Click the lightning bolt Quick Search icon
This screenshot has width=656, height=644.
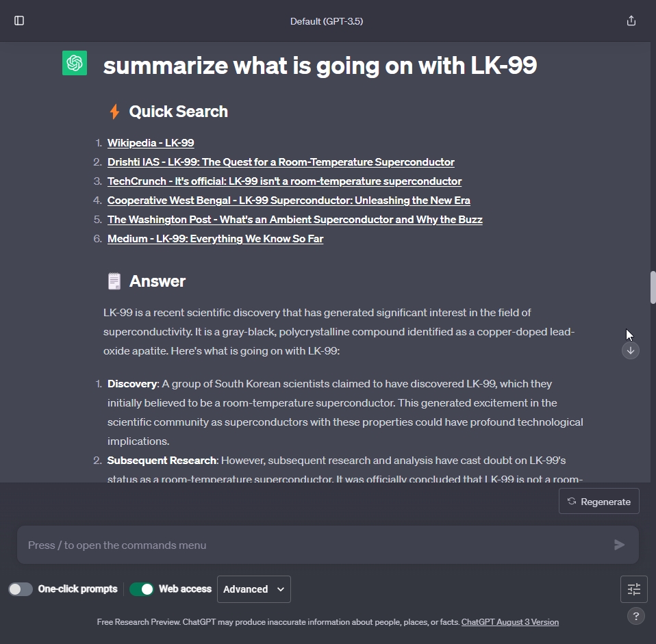pyautogui.click(x=114, y=112)
